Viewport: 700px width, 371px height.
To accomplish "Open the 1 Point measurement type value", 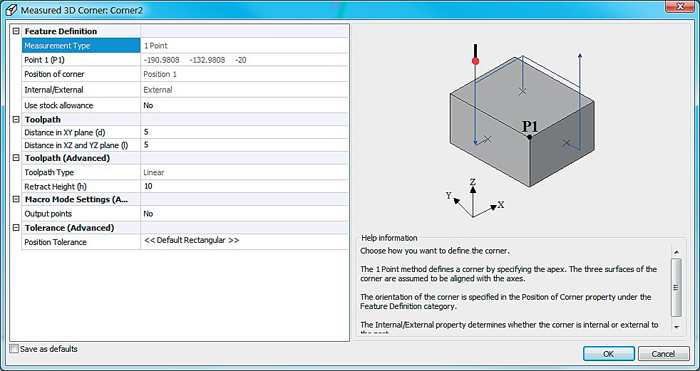I will pyautogui.click(x=244, y=46).
